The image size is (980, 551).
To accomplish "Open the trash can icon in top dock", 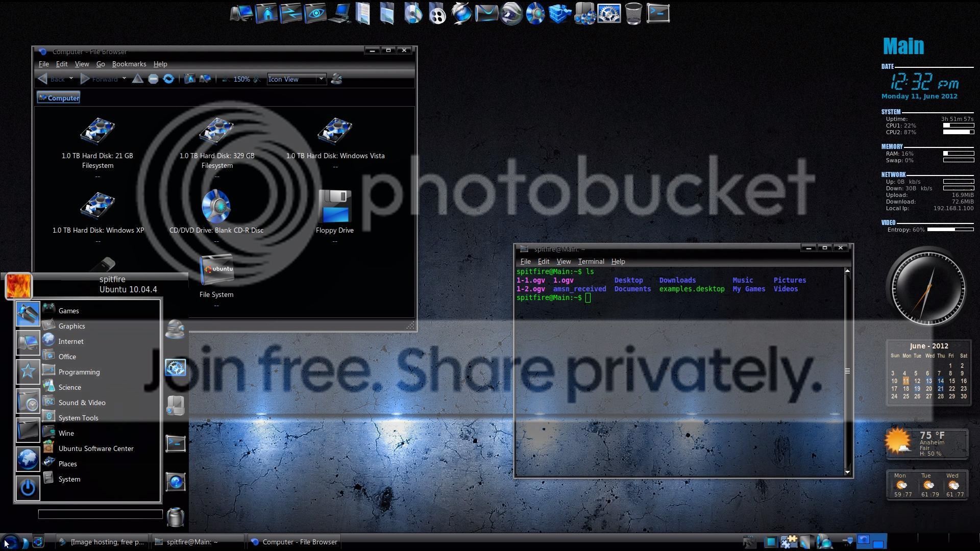I will [633, 14].
